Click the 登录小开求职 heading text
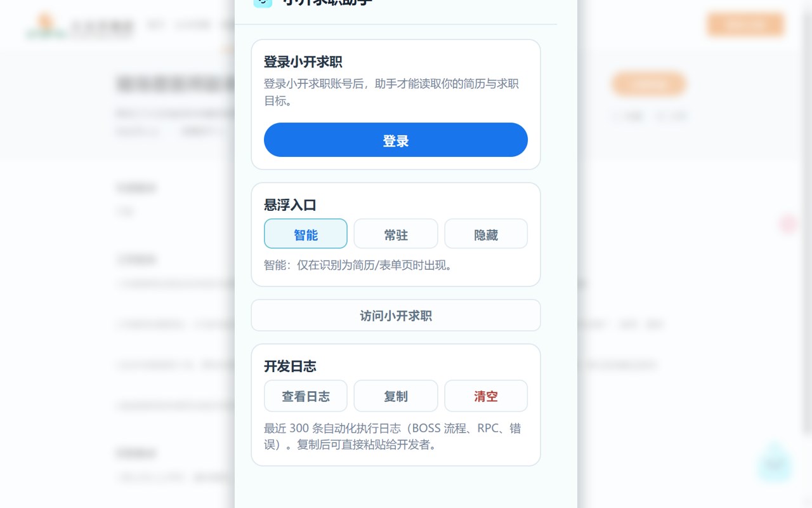This screenshot has width=812, height=508. tap(303, 62)
